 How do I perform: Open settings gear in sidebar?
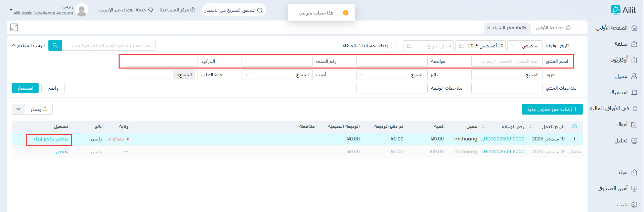634,204
